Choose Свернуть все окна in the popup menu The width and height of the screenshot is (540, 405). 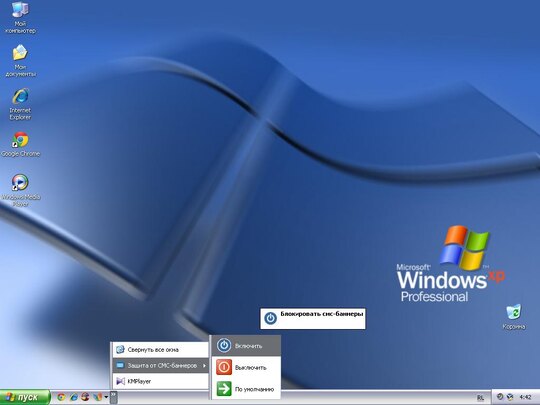(x=160, y=350)
